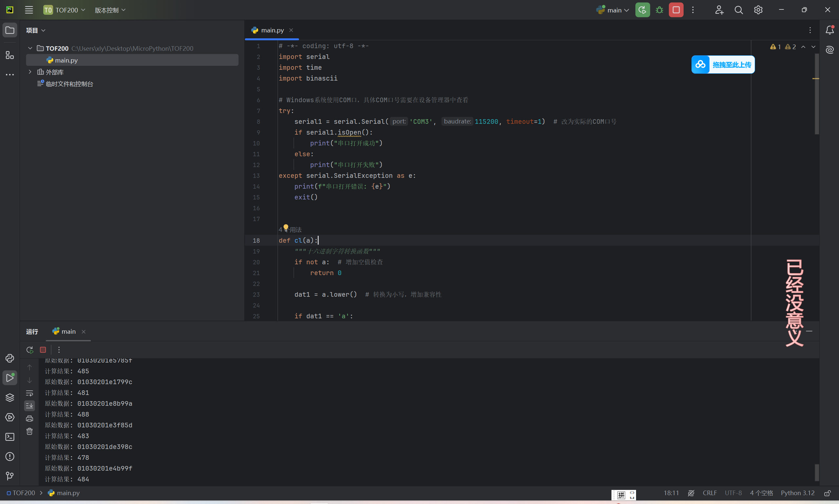839x504 pixels.
Task: Open the Terminal tool window
Action: [x=10, y=437]
